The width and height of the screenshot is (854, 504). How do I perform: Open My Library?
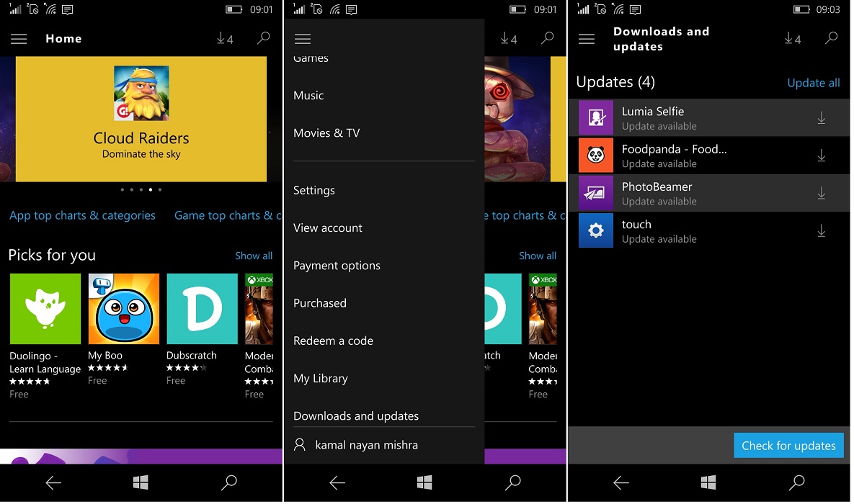(x=320, y=378)
